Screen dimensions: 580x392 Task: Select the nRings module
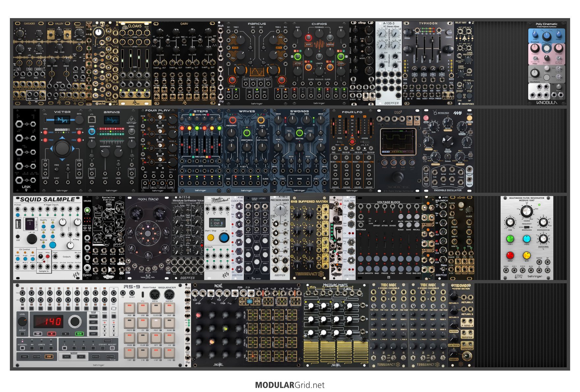point(362,63)
